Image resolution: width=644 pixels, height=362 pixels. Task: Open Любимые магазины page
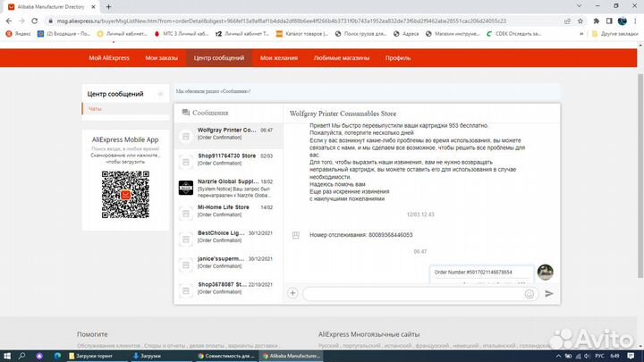click(x=342, y=58)
